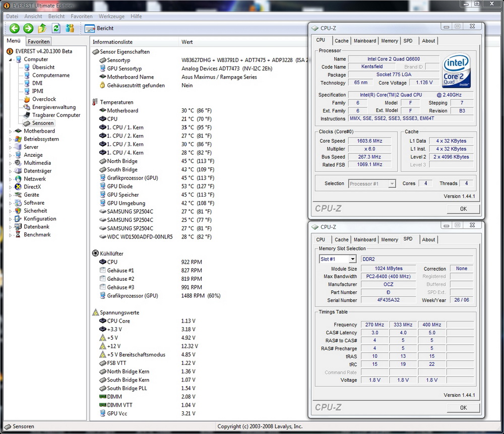Switch to the Menü side tab
The image size is (504, 434).
coord(14,41)
